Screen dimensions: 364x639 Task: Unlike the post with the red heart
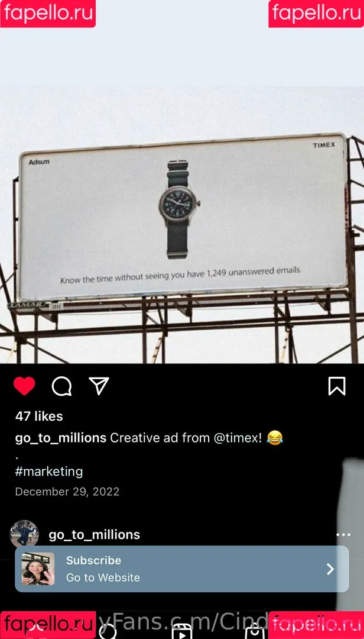coord(24,386)
